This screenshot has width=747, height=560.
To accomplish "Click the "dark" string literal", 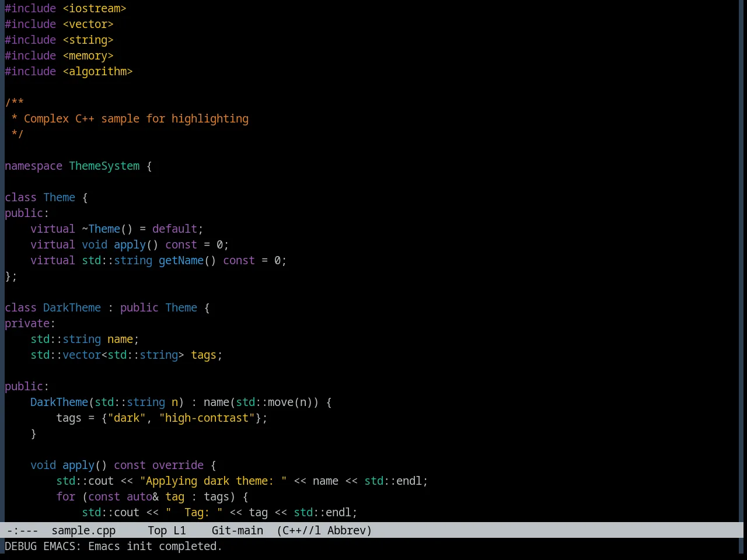I will pos(127,418).
